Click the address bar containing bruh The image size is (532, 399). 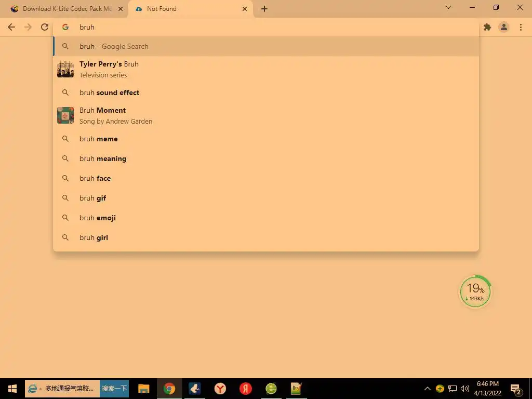click(266, 27)
